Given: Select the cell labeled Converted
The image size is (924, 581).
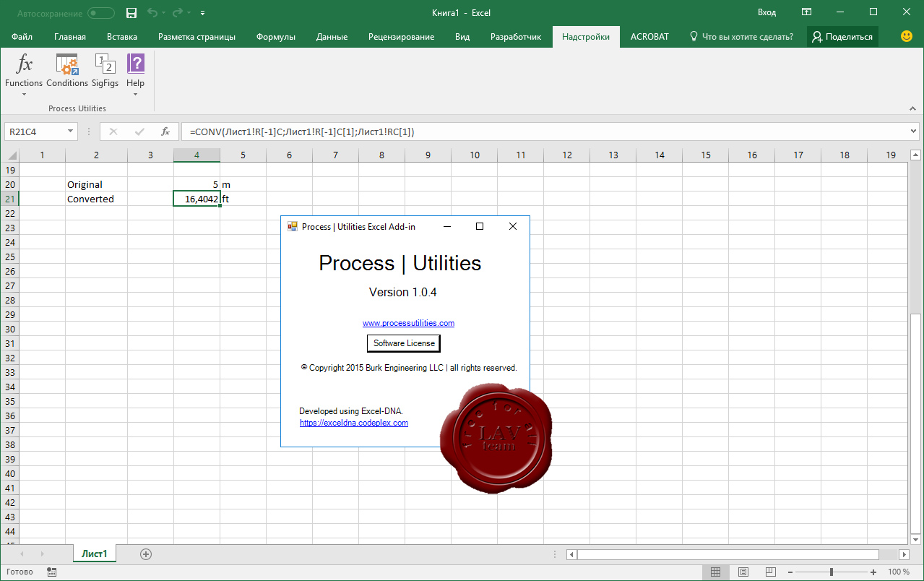Looking at the screenshot, I should point(96,199).
